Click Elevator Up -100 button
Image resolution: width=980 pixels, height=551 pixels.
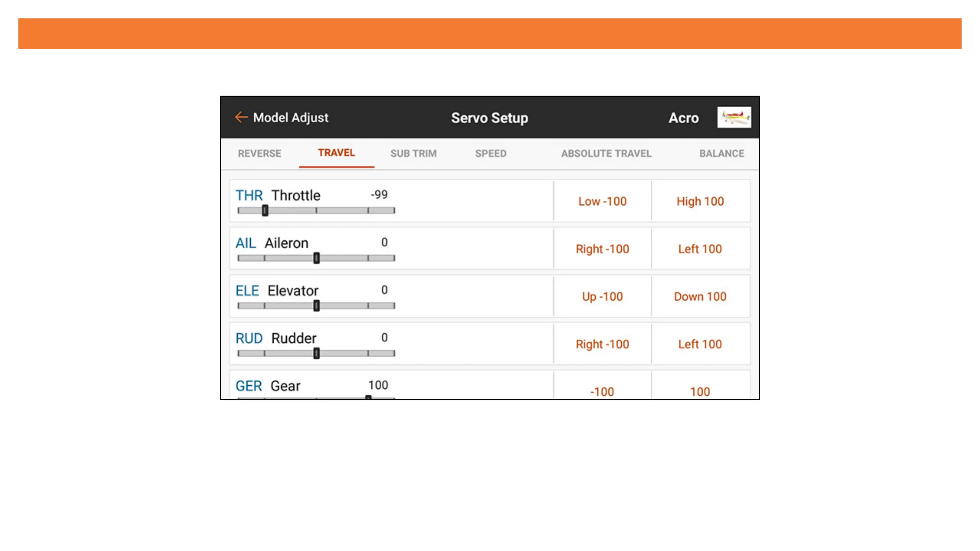point(602,297)
